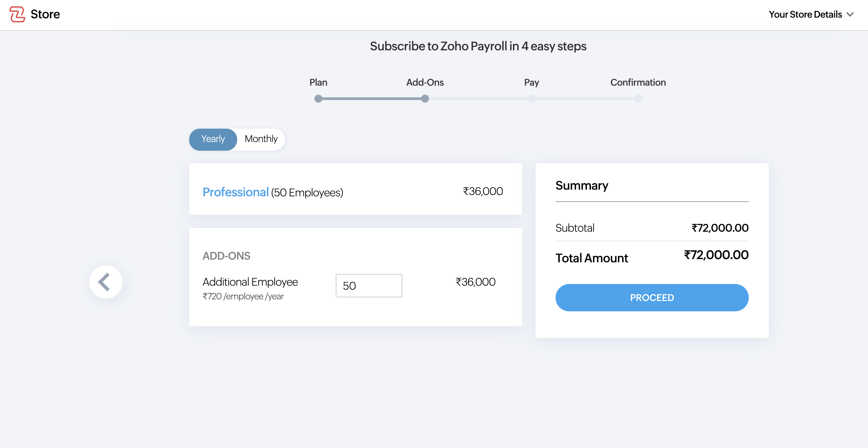This screenshot has width=868, height=448.
Task: Switch billing to Yearly
Action: [x=213, y=139]
